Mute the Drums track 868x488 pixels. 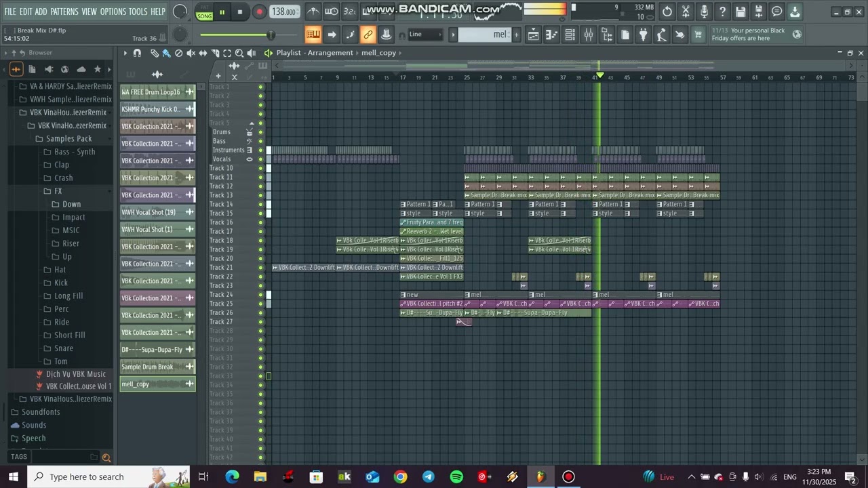(x=260, y=132)
